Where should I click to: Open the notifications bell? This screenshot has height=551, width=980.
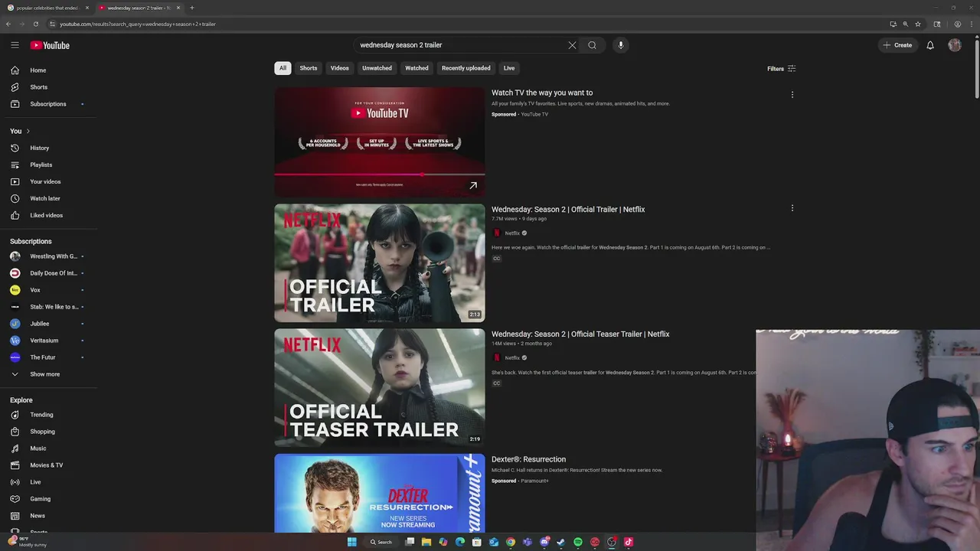point(930,45)
